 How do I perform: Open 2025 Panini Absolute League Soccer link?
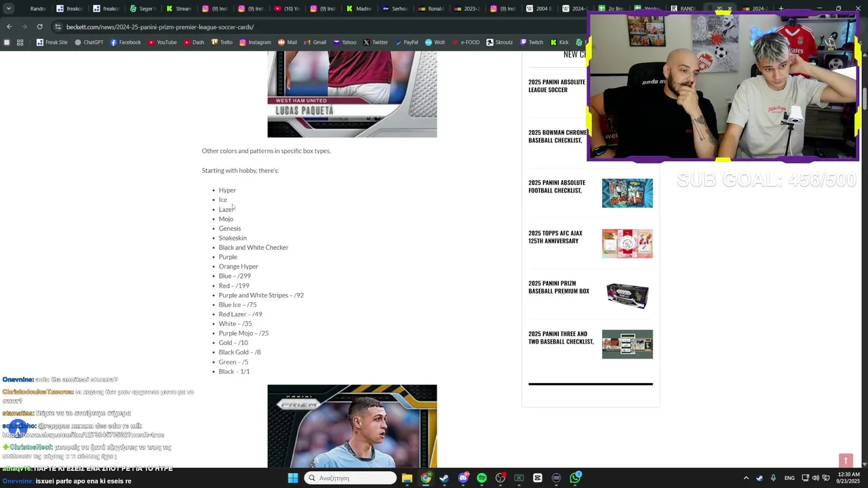coord(557,85)
